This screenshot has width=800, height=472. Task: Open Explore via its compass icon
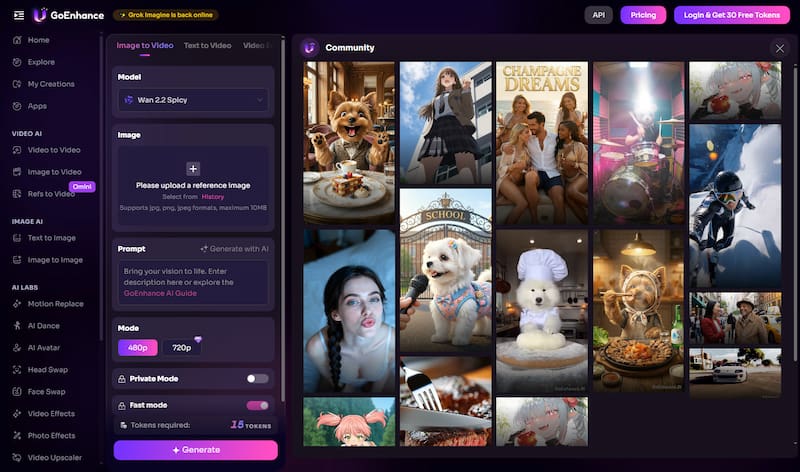(17, 62)
